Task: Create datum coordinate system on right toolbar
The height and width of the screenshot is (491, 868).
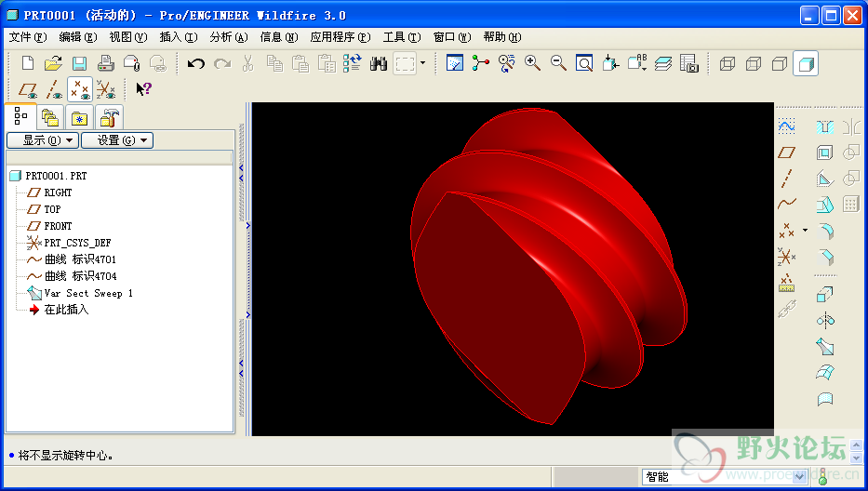Action: (786, 257)
